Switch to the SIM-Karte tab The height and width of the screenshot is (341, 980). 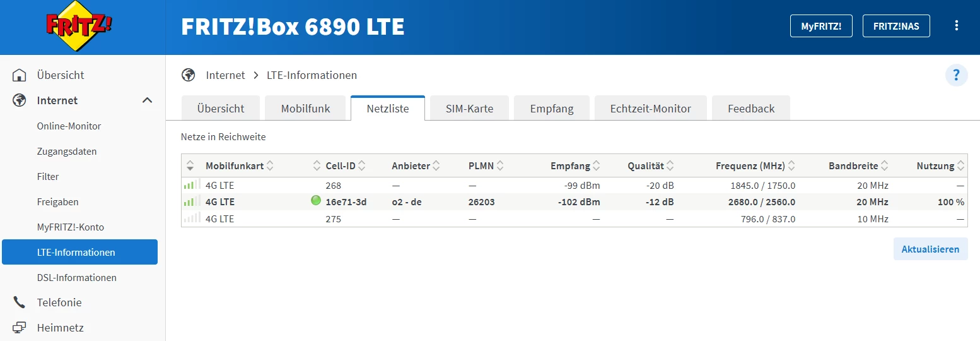(x=469, y=108)
